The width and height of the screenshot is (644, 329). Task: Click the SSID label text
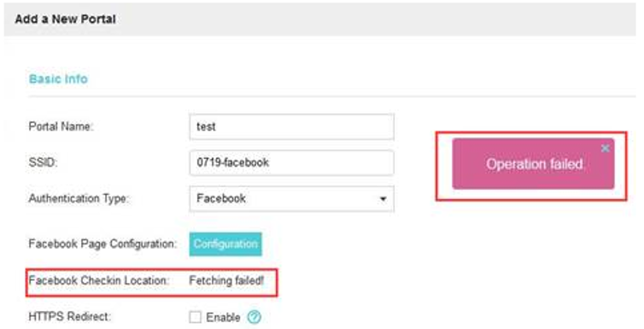point(43,162)
